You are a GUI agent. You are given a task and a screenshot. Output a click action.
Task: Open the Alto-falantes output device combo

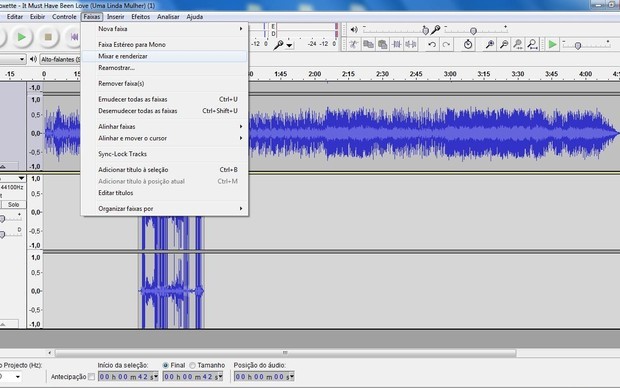click(x=60, y=59)
